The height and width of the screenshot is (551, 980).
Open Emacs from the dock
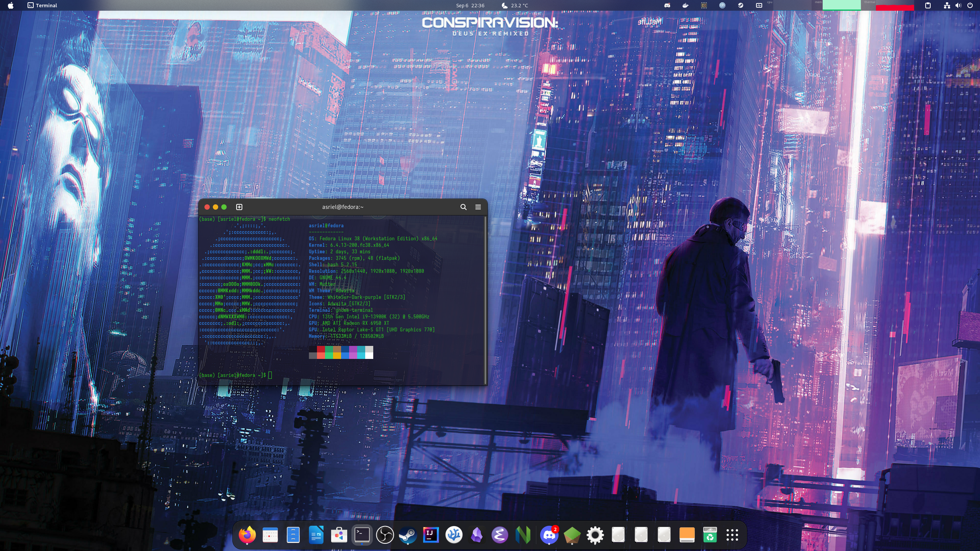[x=500, y=535]
